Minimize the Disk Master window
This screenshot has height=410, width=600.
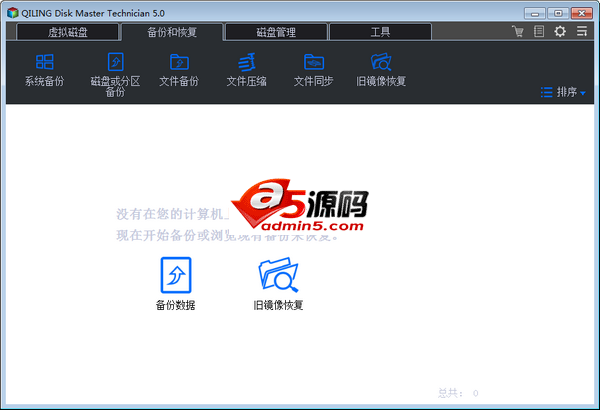click(x=535, y=13)
